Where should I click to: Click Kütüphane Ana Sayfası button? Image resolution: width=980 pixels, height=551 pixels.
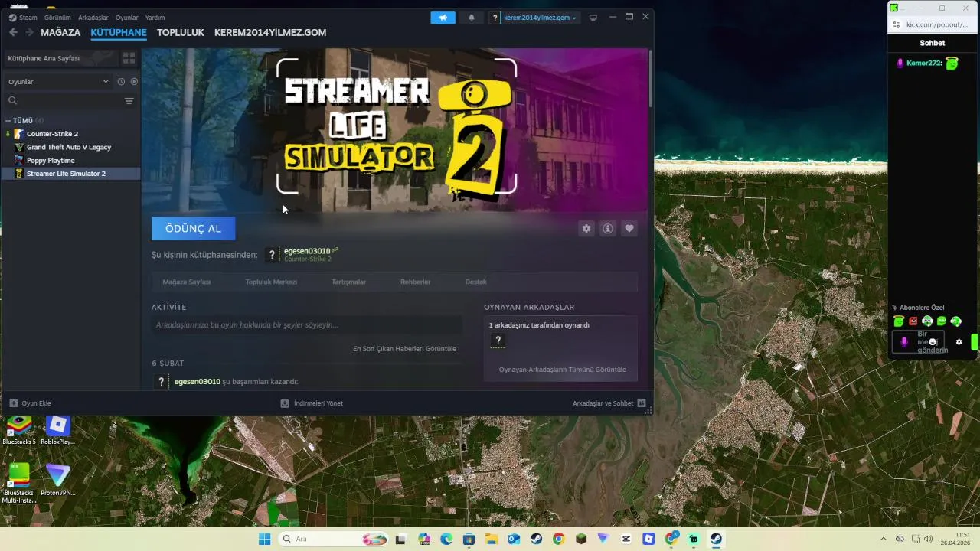coord(60,58)
